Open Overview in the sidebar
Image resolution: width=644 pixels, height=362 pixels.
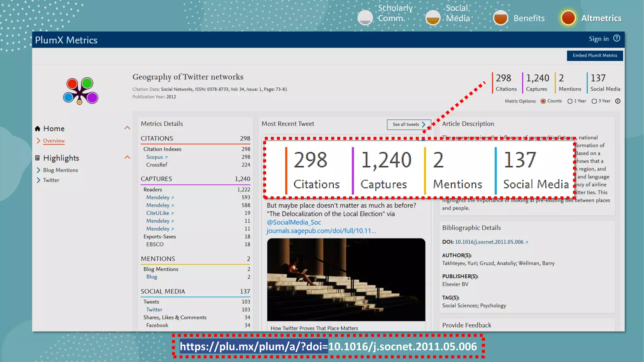point(54,141)
